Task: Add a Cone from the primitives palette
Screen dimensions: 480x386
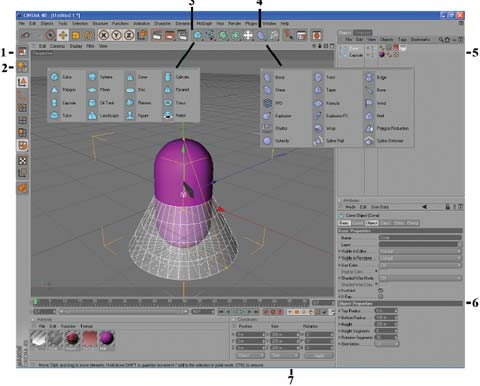Action: coord(138,77)
